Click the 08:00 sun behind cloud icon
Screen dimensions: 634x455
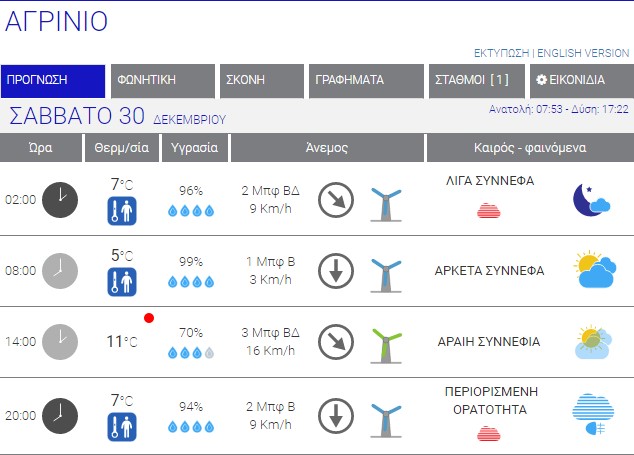594,270
